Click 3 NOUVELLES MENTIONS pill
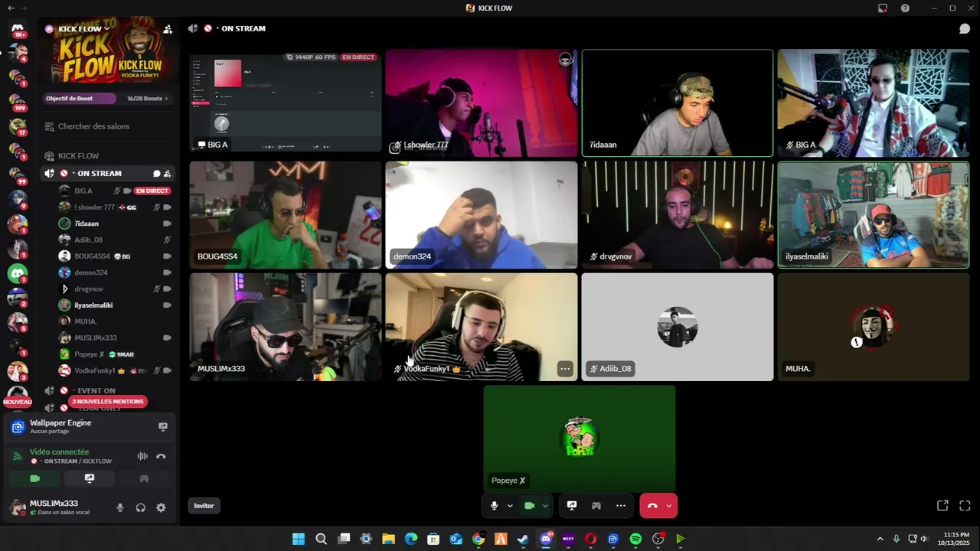 [x=107, y=401]
